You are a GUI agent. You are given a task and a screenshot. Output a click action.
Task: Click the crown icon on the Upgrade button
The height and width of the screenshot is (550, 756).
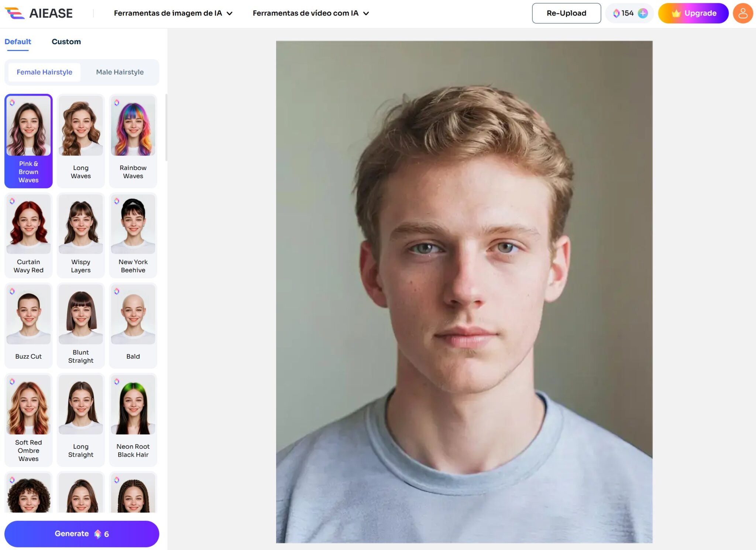pos(676,13)
